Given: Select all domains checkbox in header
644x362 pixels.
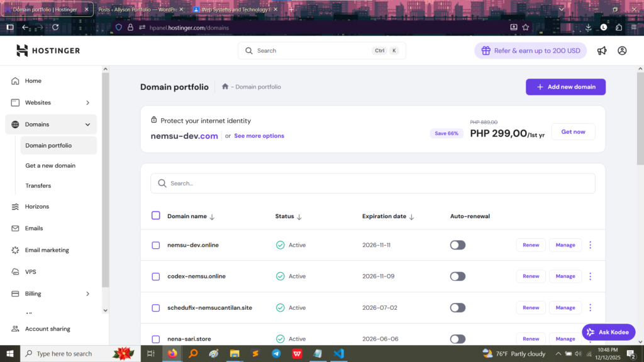Looking at the screenshot, I should click(x=156, y=216).
